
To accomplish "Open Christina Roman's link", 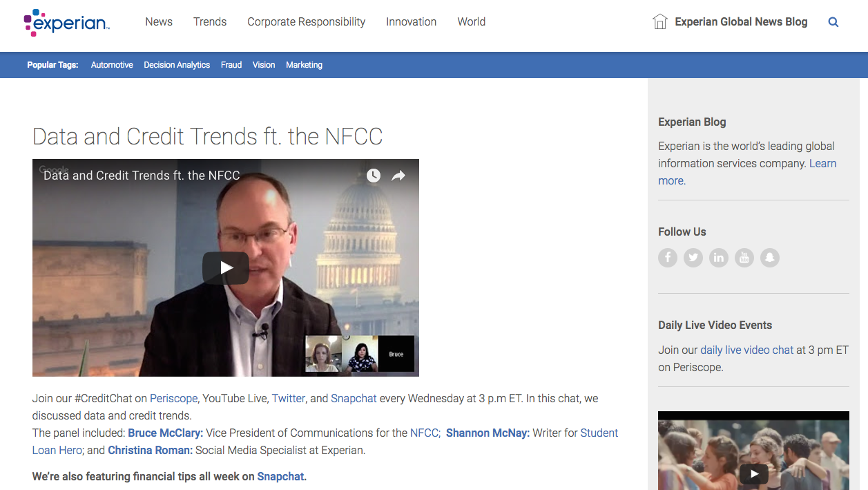I will coord(150,451).
